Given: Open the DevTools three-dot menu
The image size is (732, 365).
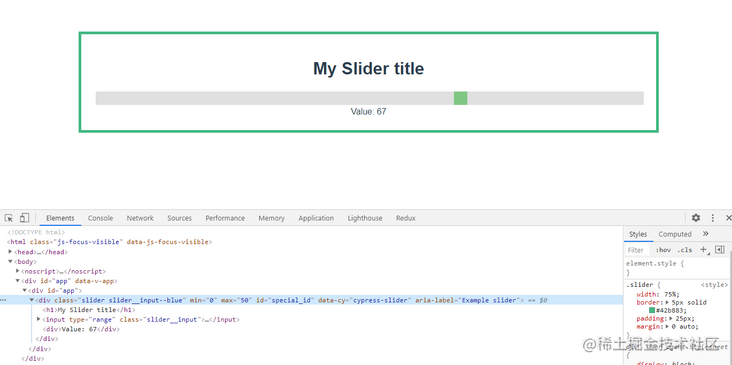Looking at the screenshot, I should tap(712, 218).
